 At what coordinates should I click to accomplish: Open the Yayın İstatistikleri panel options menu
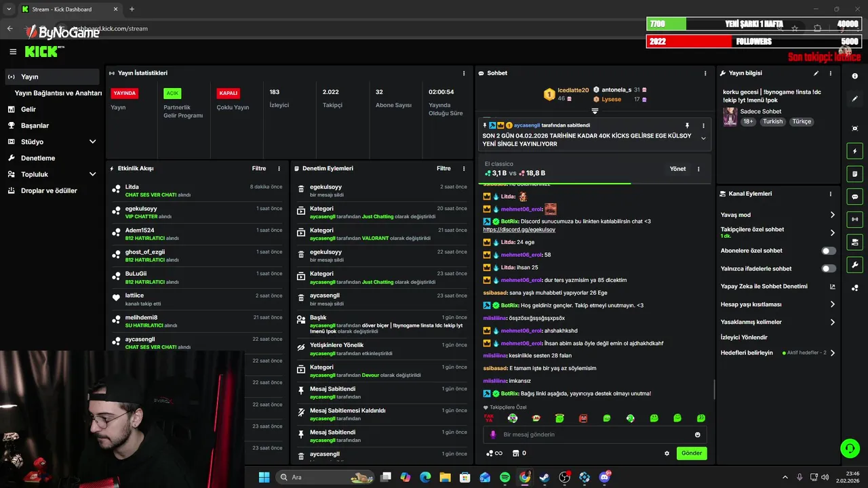(464, 73)
